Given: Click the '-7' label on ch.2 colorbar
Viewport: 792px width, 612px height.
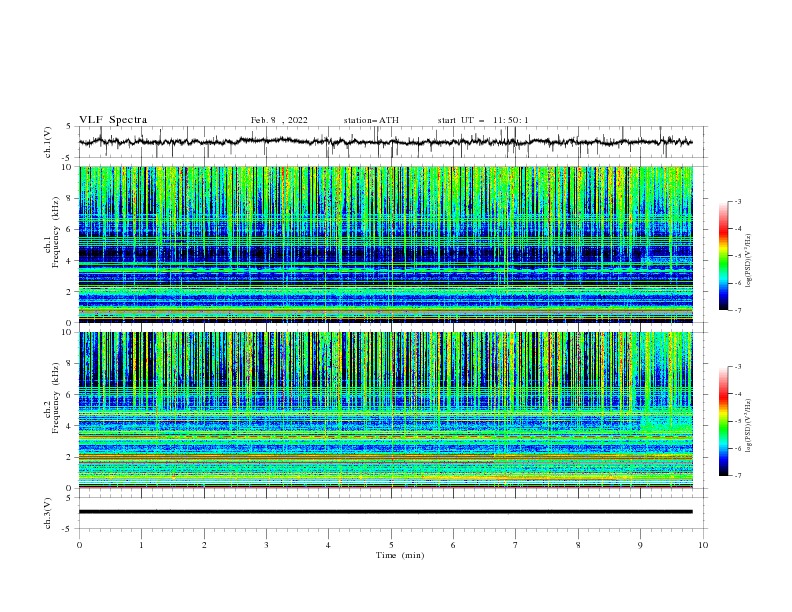Looking at the screenshot, I should coord(738,476).
